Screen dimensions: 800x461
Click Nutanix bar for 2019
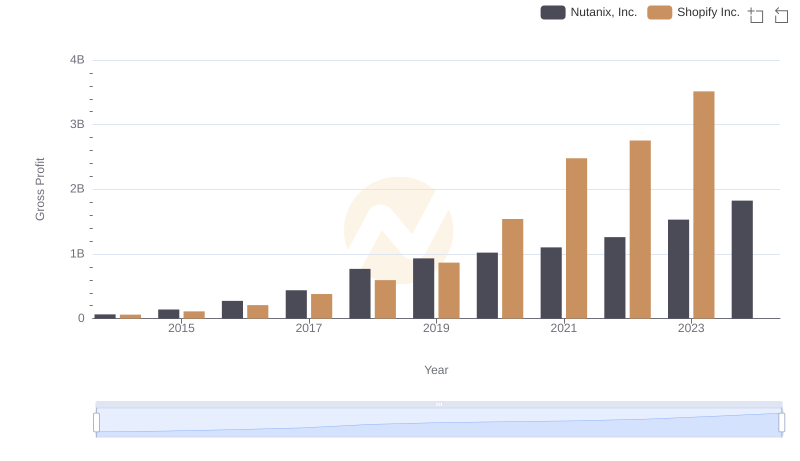click(423, 288)
